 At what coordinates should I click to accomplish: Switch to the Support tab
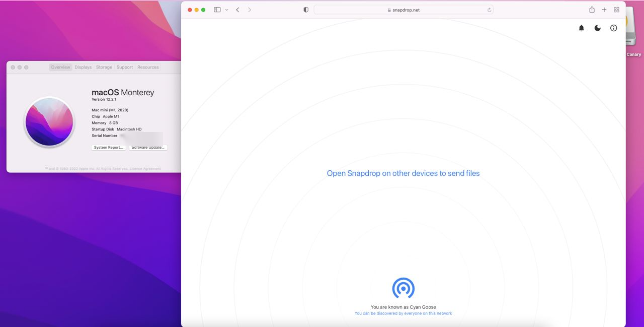click(x=125, y=67)
